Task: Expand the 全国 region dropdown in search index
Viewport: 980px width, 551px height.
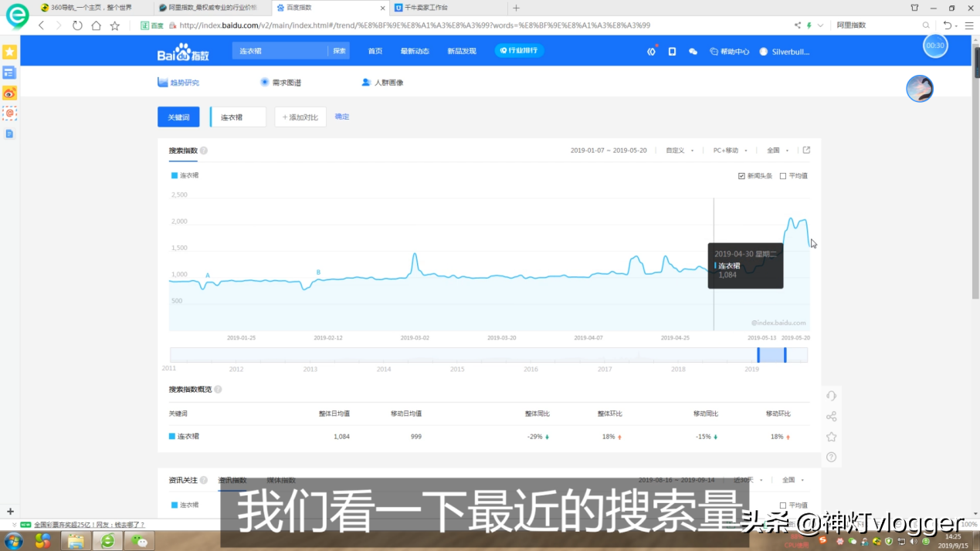Action: [777, 150]
